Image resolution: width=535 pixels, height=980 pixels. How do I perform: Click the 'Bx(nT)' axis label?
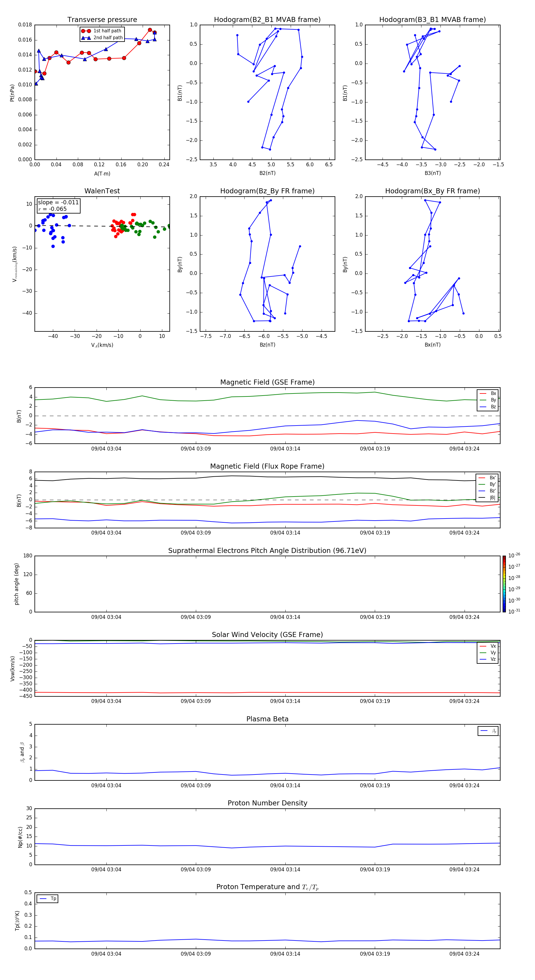pyautogui.click(x=432, y=345)
